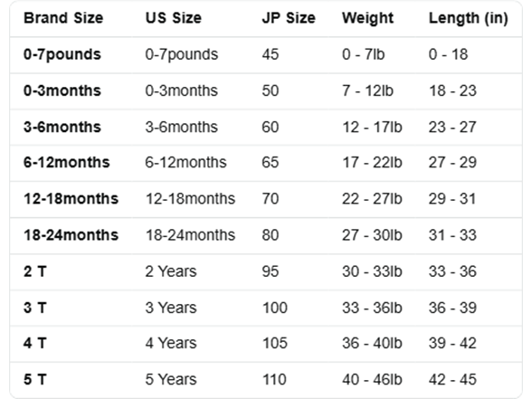The image size is (532, 399).
Task: Click weight 27 - 30lb cell
Action: point(372,235)
